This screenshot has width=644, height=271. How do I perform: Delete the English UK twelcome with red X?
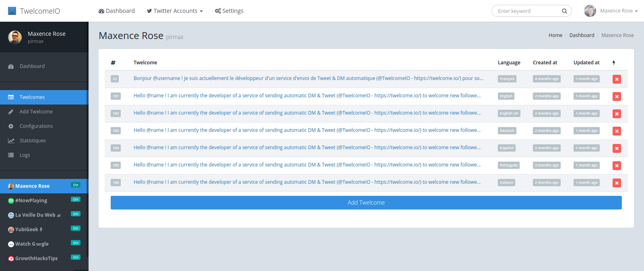617,114
